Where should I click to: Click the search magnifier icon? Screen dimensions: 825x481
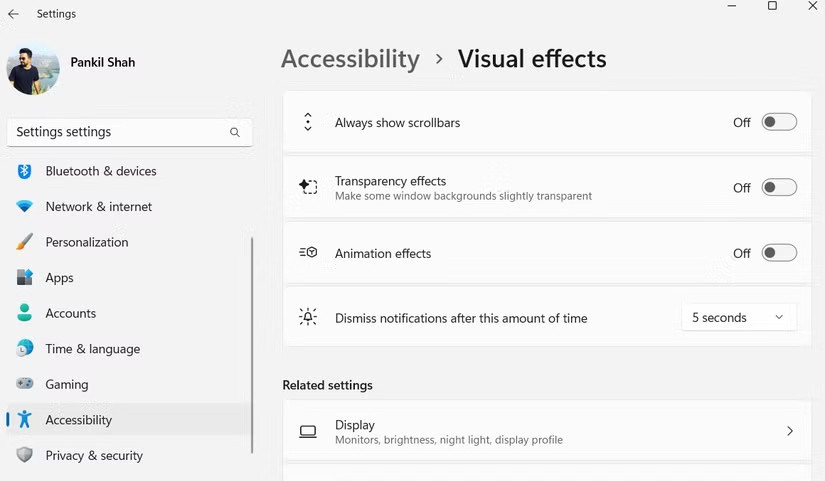(x=235, y=132)
